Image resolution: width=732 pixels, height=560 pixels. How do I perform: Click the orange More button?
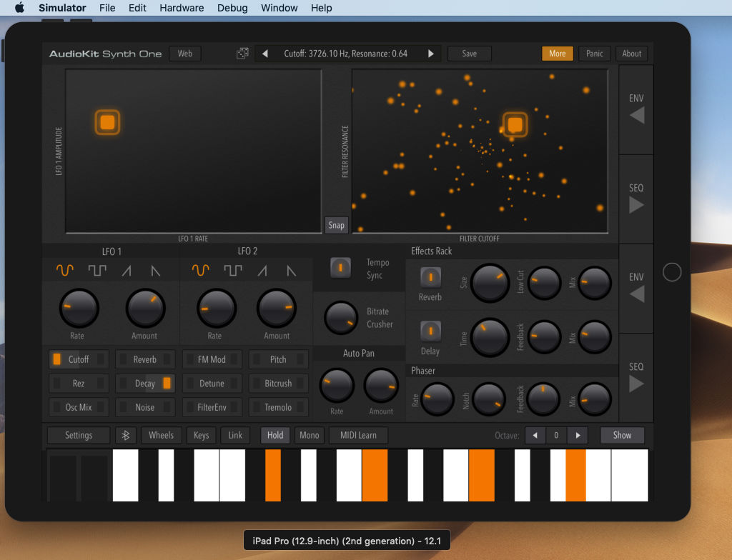558,54
